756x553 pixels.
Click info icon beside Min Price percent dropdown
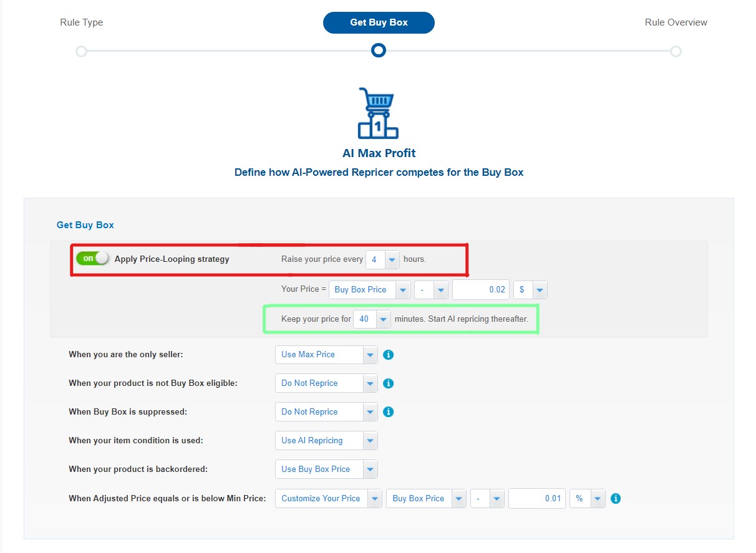(616, 499)
